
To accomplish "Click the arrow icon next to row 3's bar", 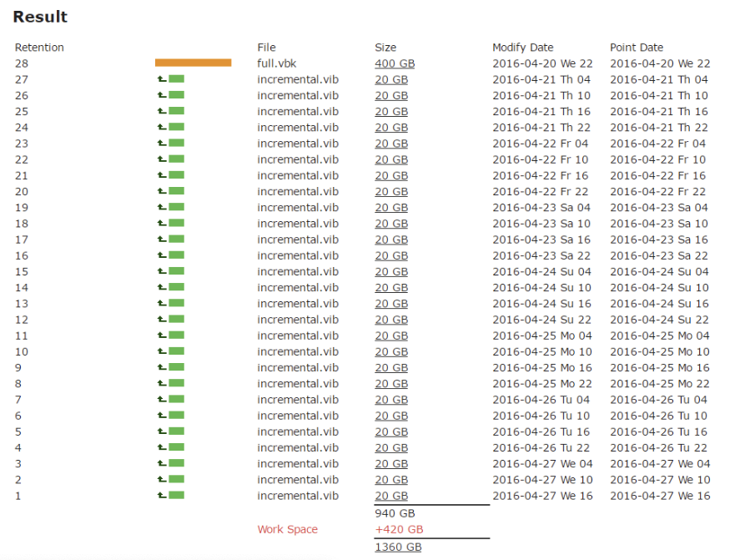I will coord(161,463).
